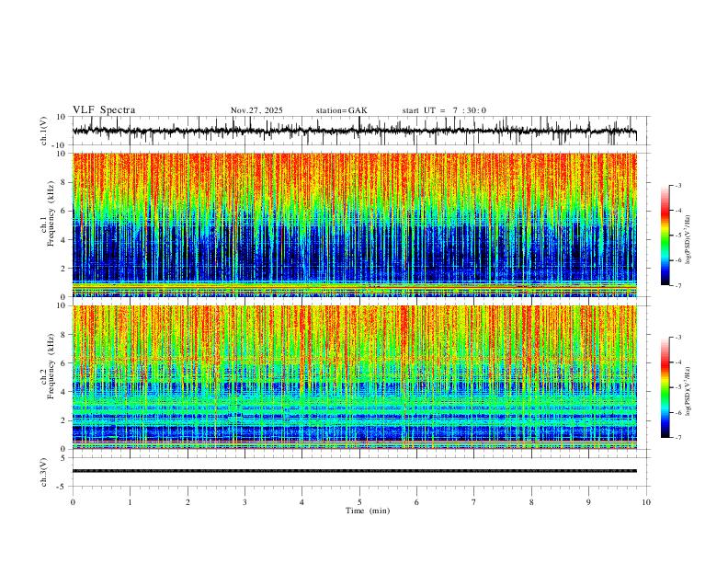Select the "start UT = 7 :30: 0" text

(x=444, y=110)
